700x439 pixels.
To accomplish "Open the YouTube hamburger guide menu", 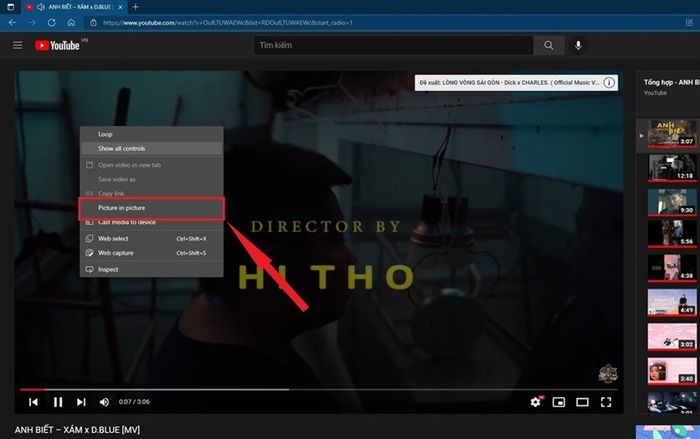I will 17,45.
